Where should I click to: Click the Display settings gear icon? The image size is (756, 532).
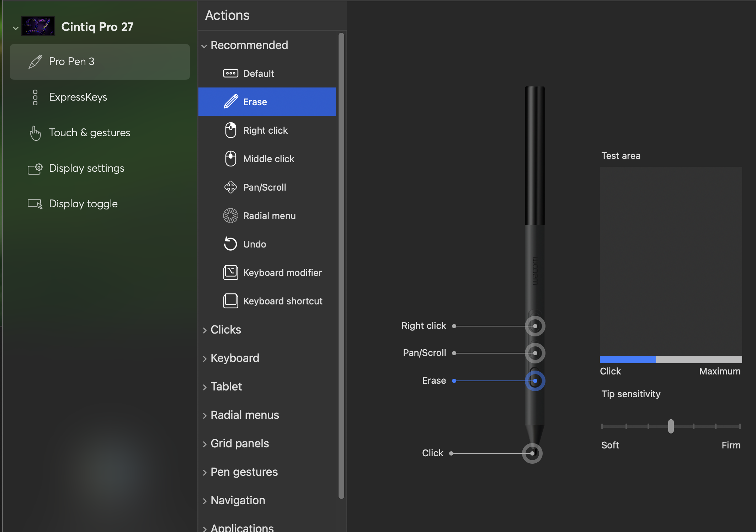[x=35, y=169]
